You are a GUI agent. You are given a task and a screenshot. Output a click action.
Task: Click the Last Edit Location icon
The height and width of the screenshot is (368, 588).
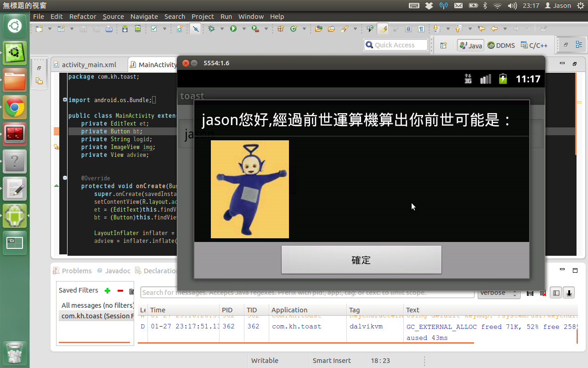click(481, 29)
